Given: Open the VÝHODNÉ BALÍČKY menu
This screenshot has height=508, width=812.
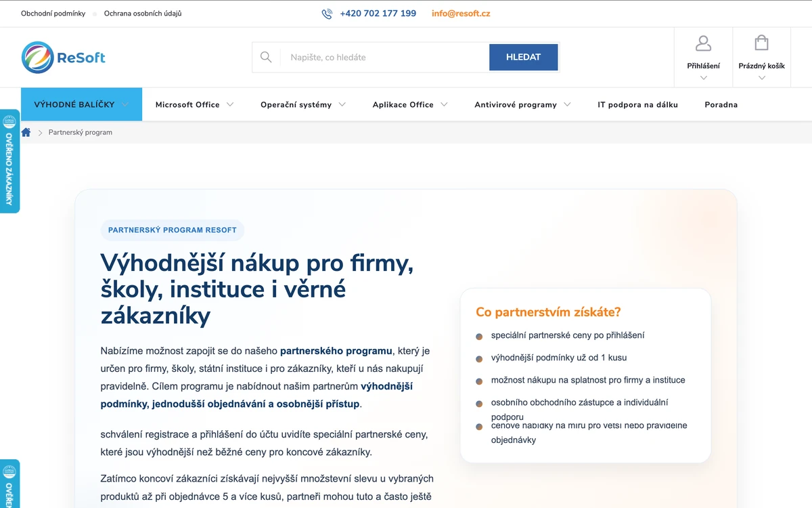Looking at the screenshot, I should tap(81, 104).
